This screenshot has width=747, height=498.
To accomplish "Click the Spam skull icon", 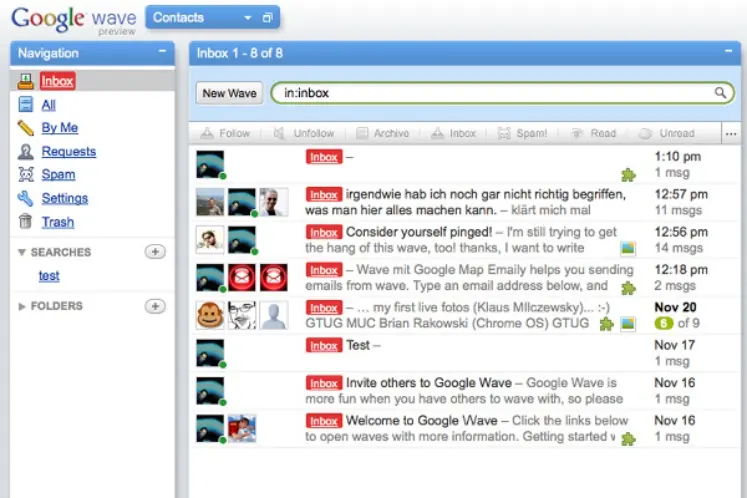I will tap(26, 174).
